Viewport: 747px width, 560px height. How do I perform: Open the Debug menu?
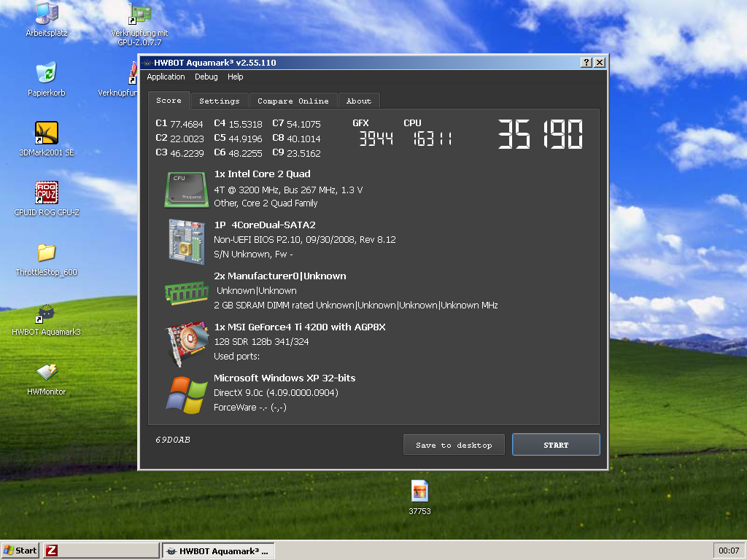[x=206, y=77]
